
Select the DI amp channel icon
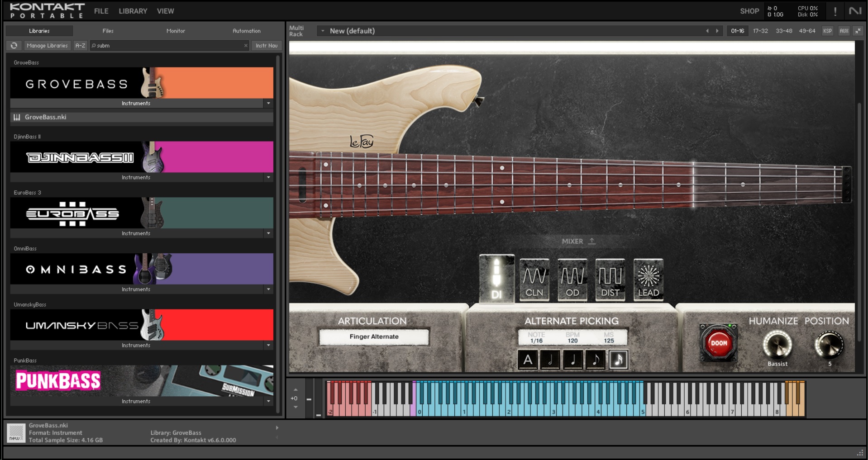point(496,279)
